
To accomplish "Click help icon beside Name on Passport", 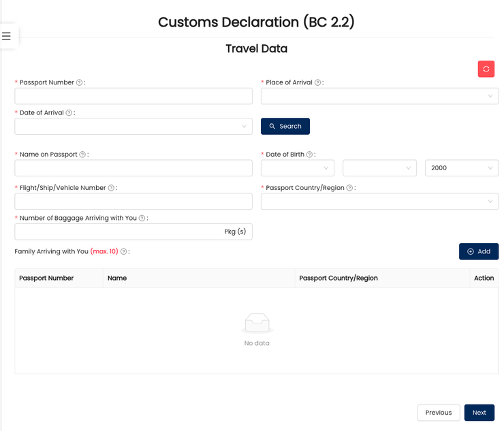I will point(83,155).
